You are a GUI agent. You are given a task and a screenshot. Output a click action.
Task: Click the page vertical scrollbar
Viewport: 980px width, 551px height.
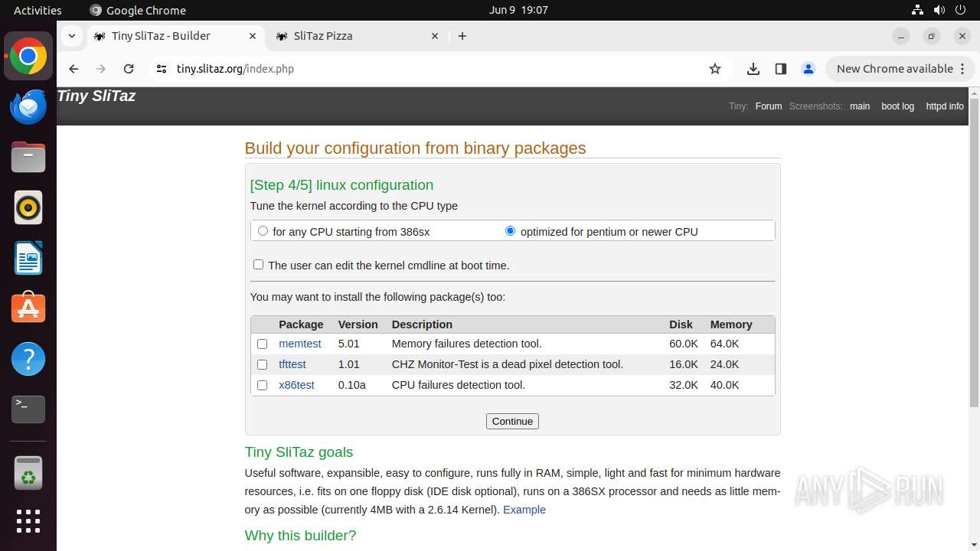(974, 253)
